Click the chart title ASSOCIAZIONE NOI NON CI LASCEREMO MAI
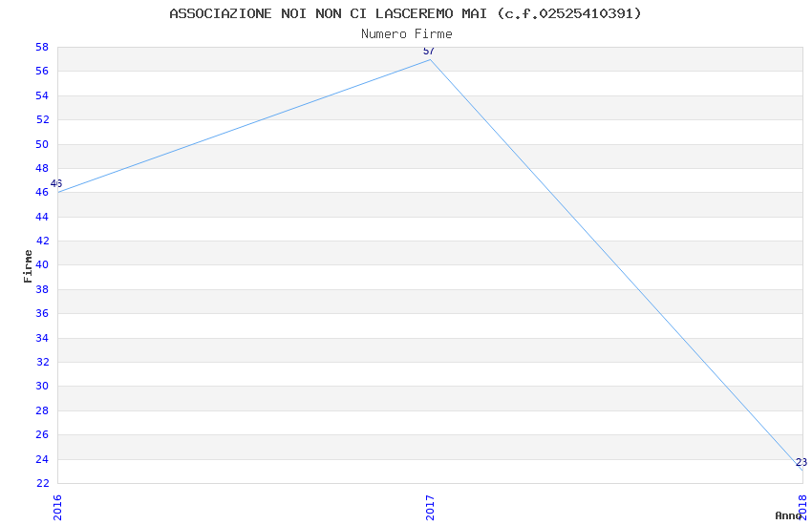This screenshot has height=525, width=812. pos(405,13)
